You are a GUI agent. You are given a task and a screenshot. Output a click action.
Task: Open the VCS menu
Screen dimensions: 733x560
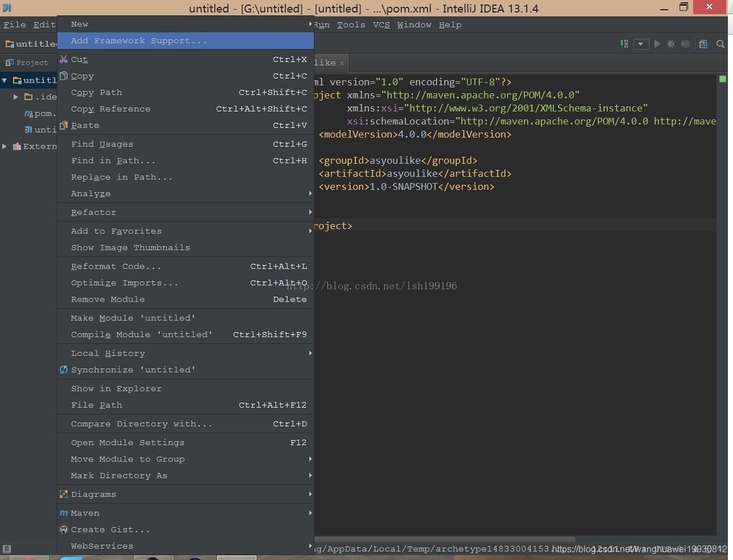tap(382, 24)
